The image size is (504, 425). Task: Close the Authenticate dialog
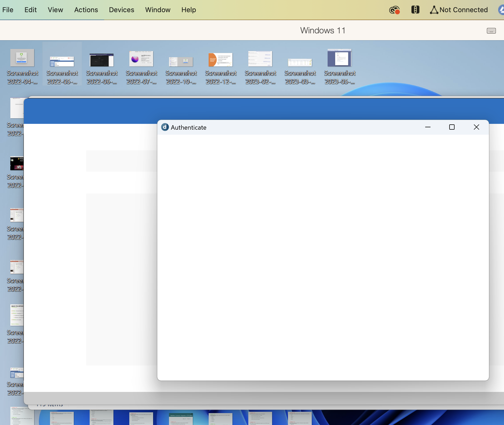pos(476,127)
